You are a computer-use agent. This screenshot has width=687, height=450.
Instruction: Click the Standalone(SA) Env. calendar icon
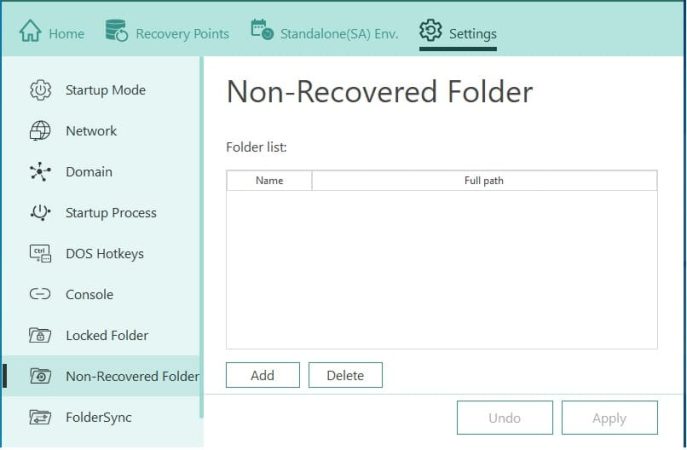point(262,31)
